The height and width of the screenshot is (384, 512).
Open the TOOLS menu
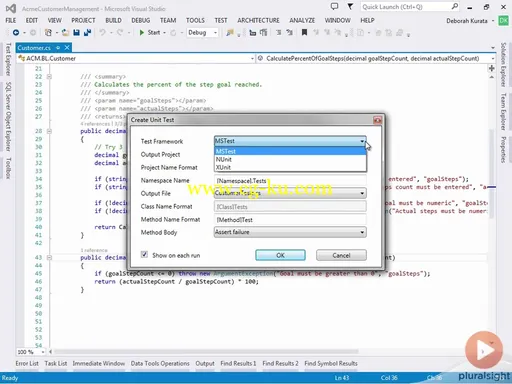pyautogui.click(x=195, y=21)
